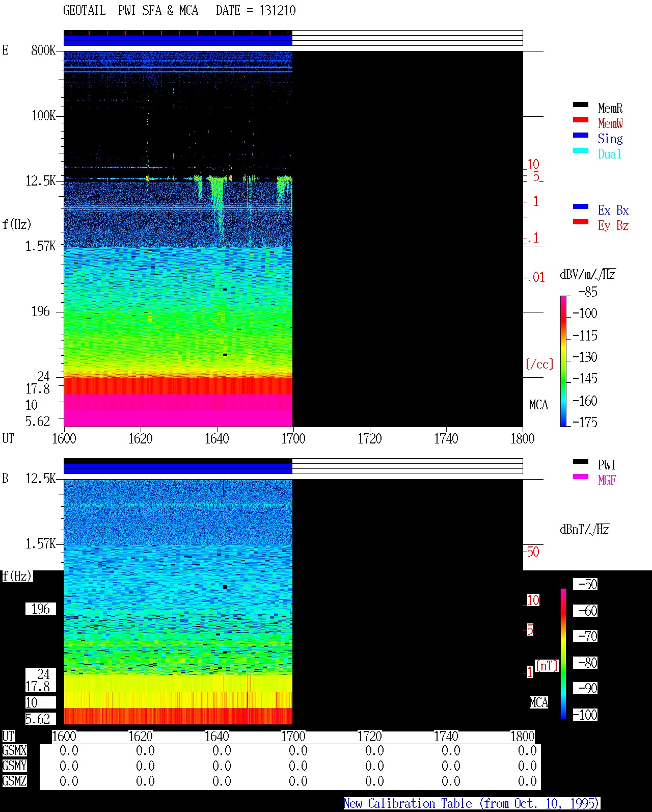The image size is (652, 812).
Task: Select the "MGF" legend label
Action: (607, 480)
